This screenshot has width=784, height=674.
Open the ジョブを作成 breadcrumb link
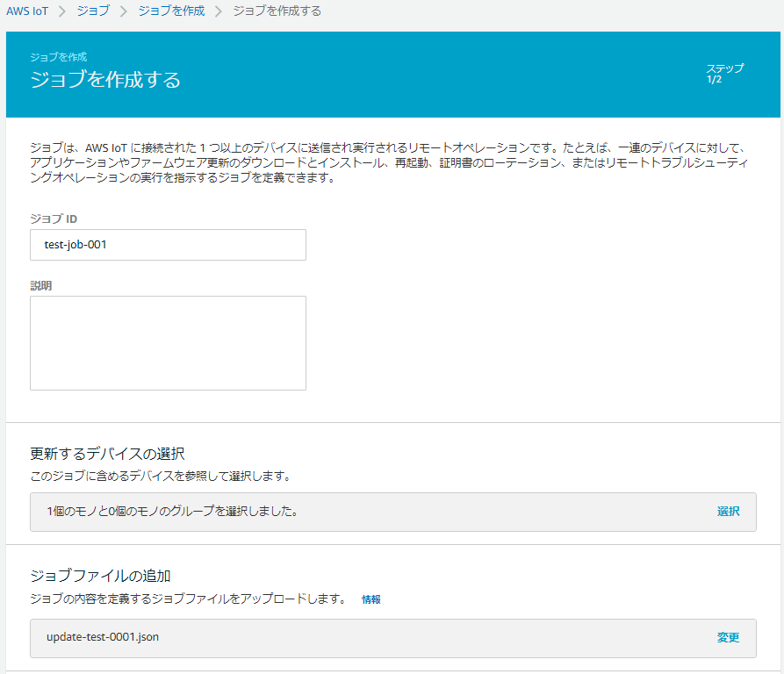click(x=171, y=11)
